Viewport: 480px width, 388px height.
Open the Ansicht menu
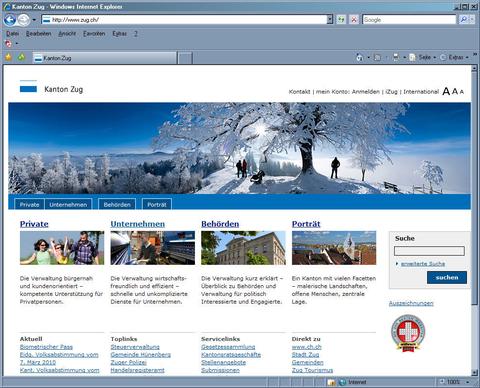67,34
